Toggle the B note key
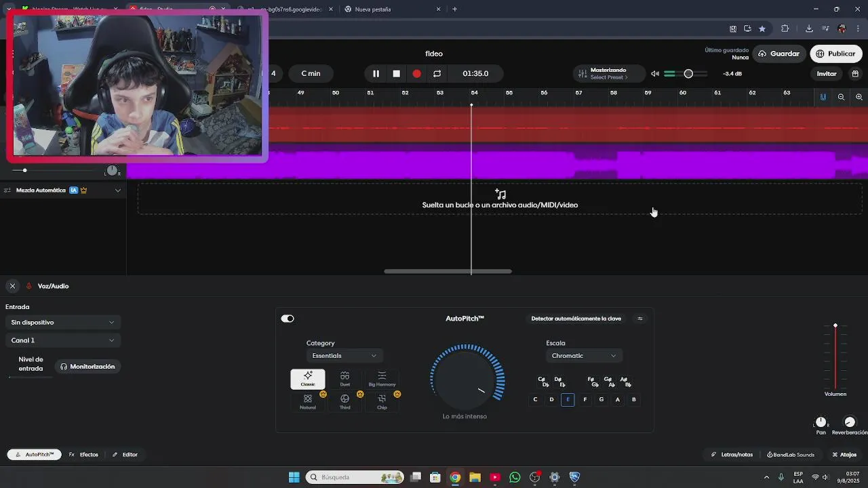Image resolution: width=868 pixels, height=488 pixels. 634,400
